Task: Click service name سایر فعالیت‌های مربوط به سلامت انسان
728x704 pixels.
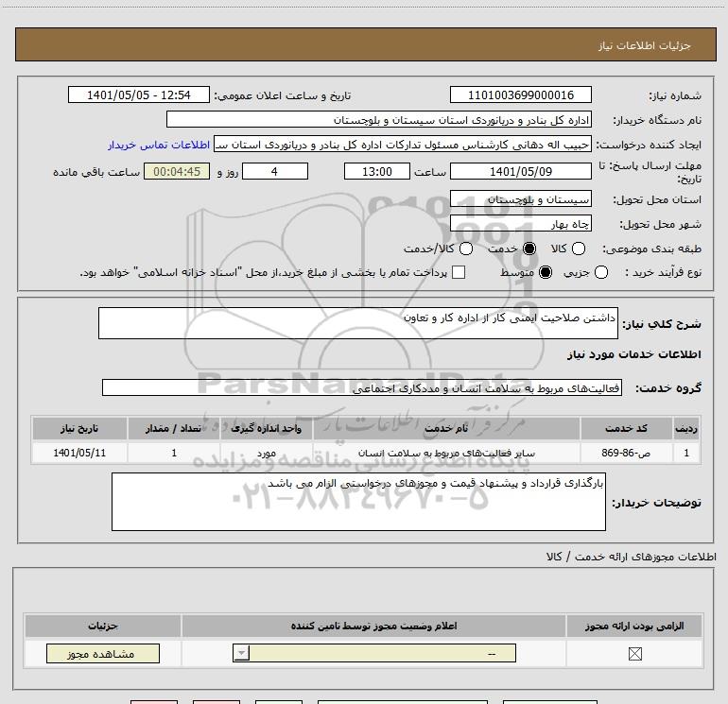Action: tap(446, 453)
